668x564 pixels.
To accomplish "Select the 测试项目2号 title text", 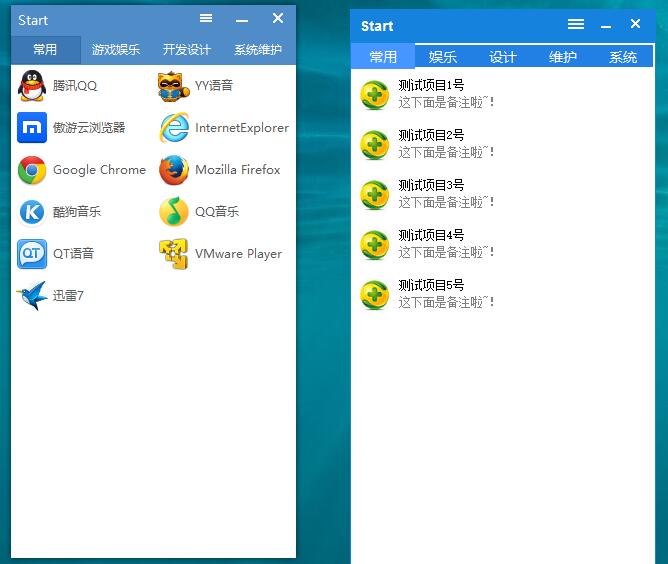I will pos(431,135).
